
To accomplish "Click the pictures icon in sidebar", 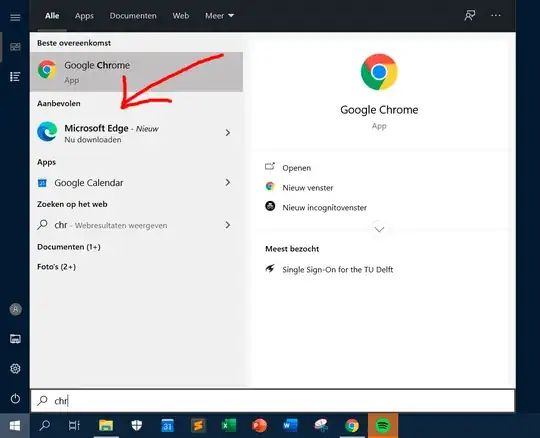I will [15, 339].
